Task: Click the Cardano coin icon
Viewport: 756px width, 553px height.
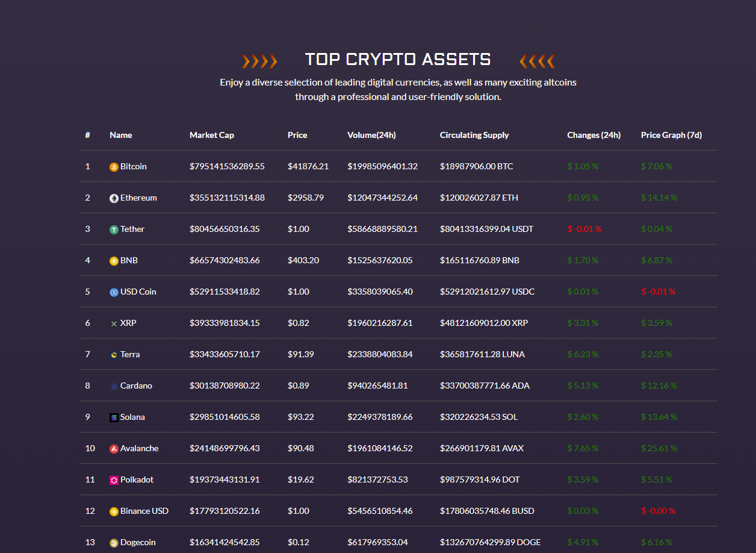Action: (x=114, y=386)
